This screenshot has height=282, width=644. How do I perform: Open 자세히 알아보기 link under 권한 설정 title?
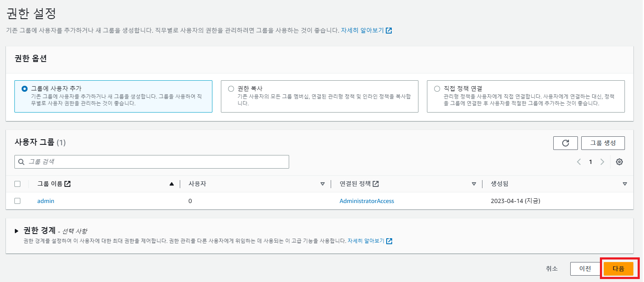pos(366,31)
